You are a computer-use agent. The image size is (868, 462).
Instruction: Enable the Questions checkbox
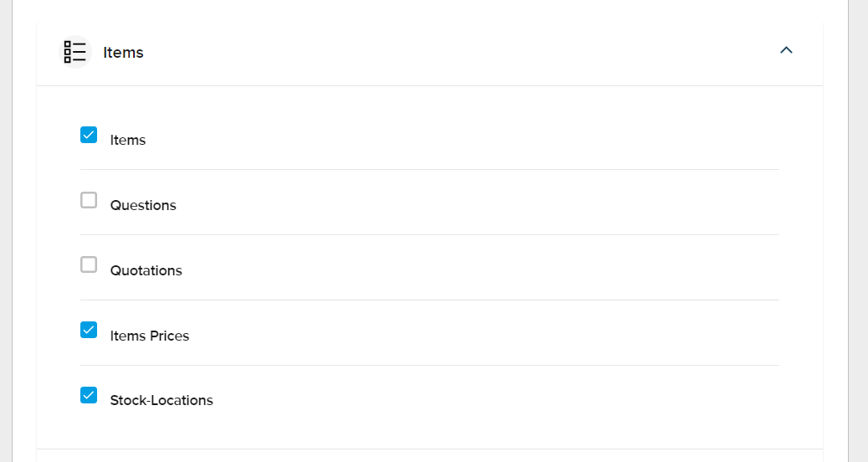pyautogui.click(x=89, y=200)
